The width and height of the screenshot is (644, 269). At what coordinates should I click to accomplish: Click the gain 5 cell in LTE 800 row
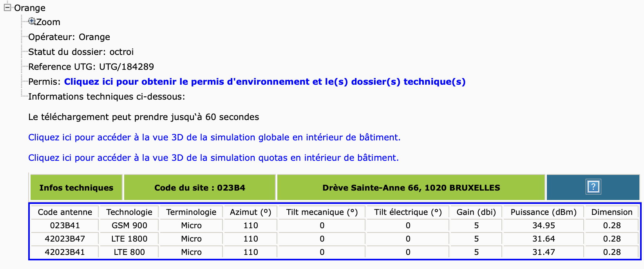(x=476, y=252)
